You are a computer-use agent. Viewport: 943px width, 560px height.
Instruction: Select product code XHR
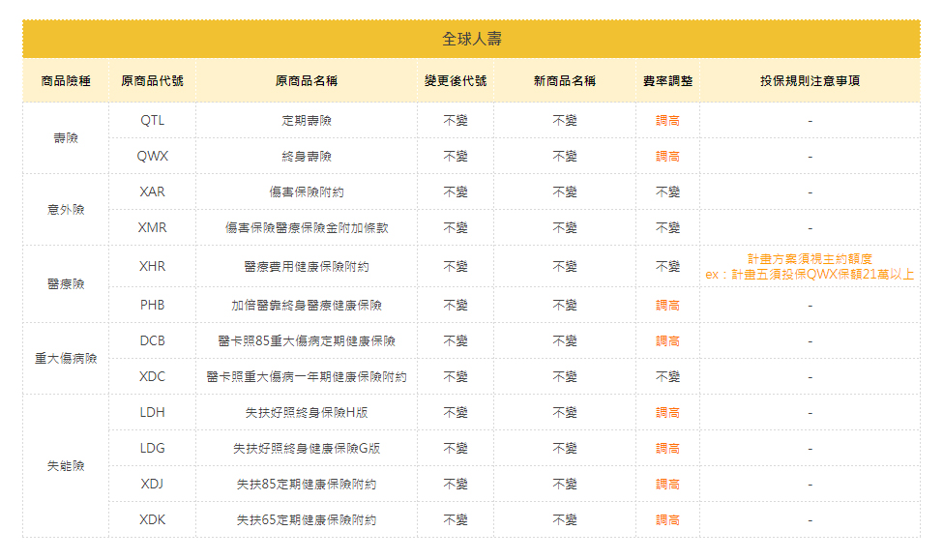[x=152, y=266]
